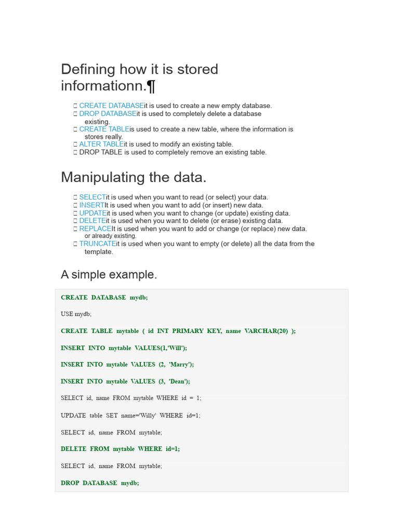Follow the TRUNCATE statement link

pyautogui.click(x=98, y=244)
